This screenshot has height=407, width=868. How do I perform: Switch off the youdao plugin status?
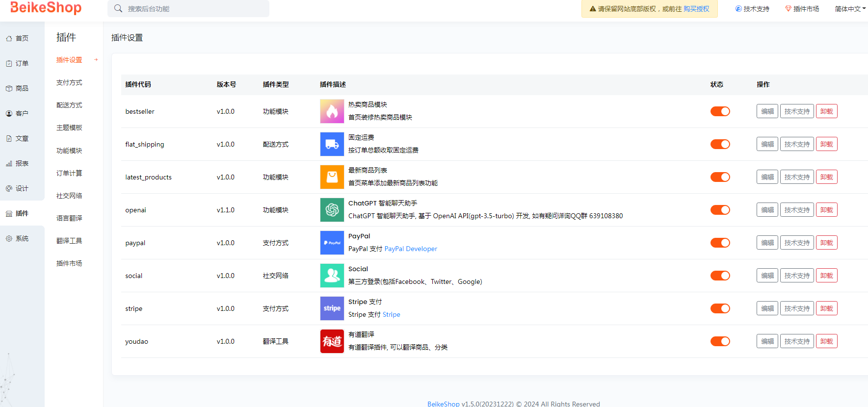pos(720,341)
